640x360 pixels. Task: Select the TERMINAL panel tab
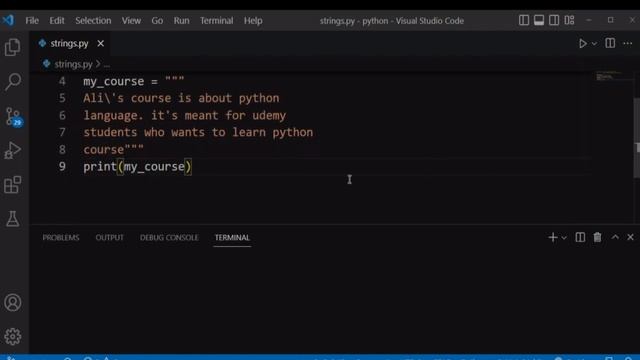232,238
